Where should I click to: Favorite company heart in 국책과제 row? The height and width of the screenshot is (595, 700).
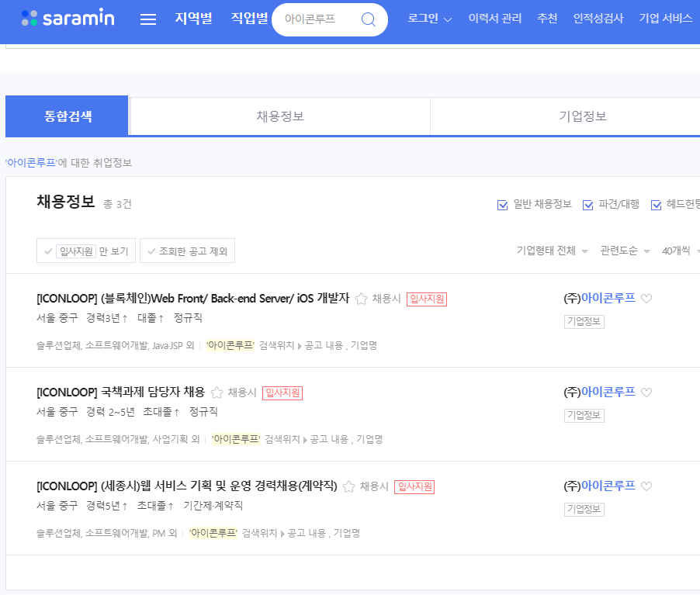[646, 392]
